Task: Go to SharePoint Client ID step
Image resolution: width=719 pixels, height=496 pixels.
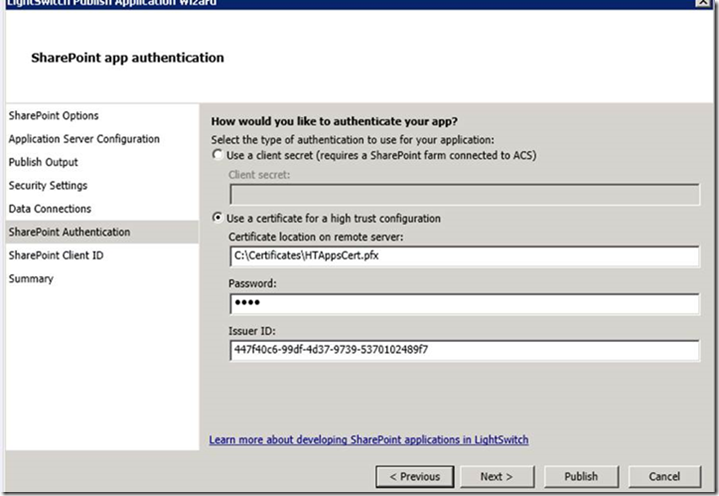Action: tap(56, 255)
